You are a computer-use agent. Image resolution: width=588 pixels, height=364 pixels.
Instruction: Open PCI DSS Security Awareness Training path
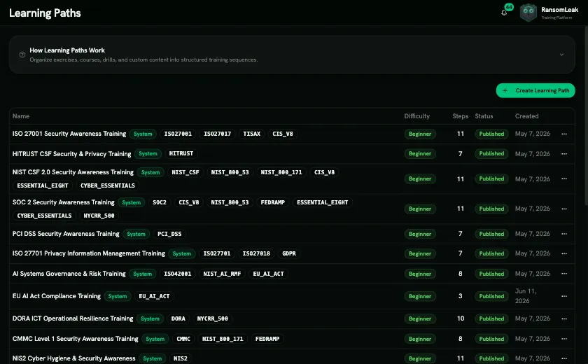click(66, 234)
